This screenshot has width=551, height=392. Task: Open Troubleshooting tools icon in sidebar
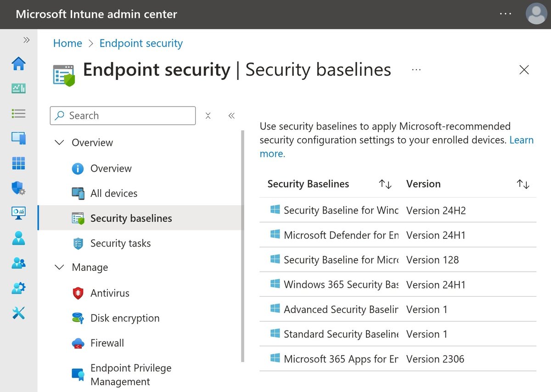pyautogui.click(x=18, y=313)
